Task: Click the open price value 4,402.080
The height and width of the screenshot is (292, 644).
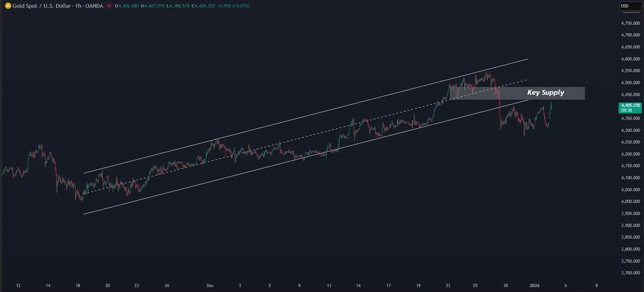Action: 128,6
